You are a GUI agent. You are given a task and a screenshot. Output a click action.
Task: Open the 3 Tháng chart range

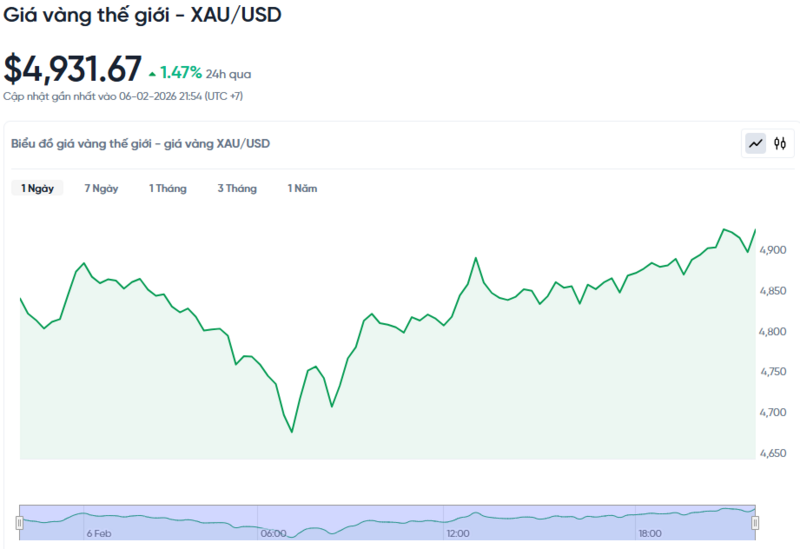click(237, 188)
